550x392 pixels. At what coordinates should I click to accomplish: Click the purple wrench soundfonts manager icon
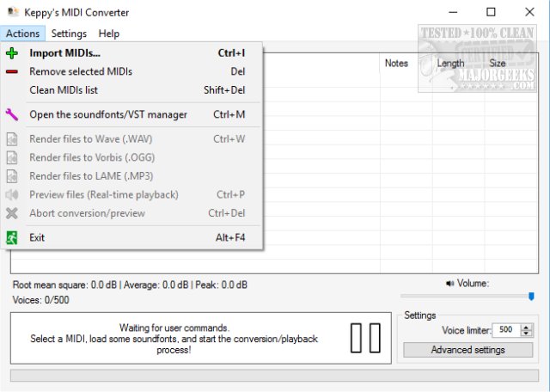(x=12, y=114)
